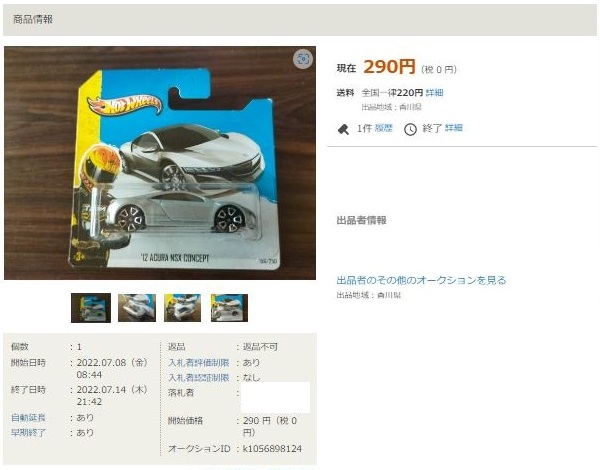This screenshot has height=470, width=600.
Task: Click the auction hammer bid icon
Action: 343,129
